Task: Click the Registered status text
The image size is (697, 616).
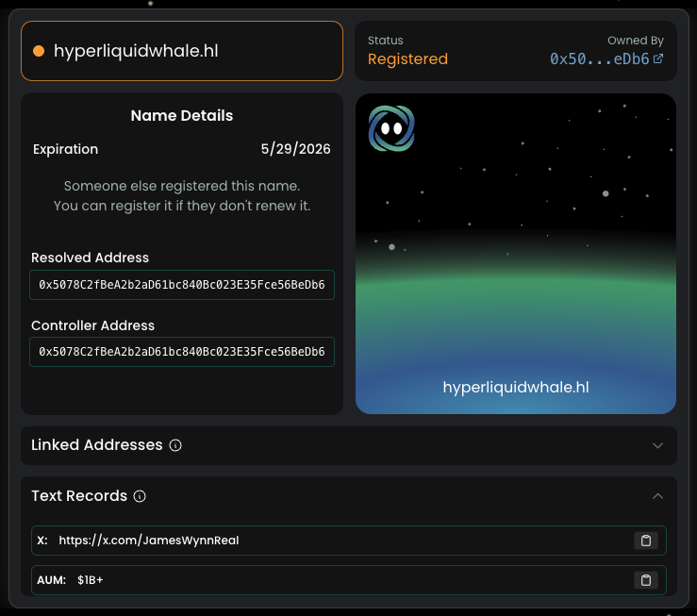Action: pyautogui.click(x=407, y=59)
